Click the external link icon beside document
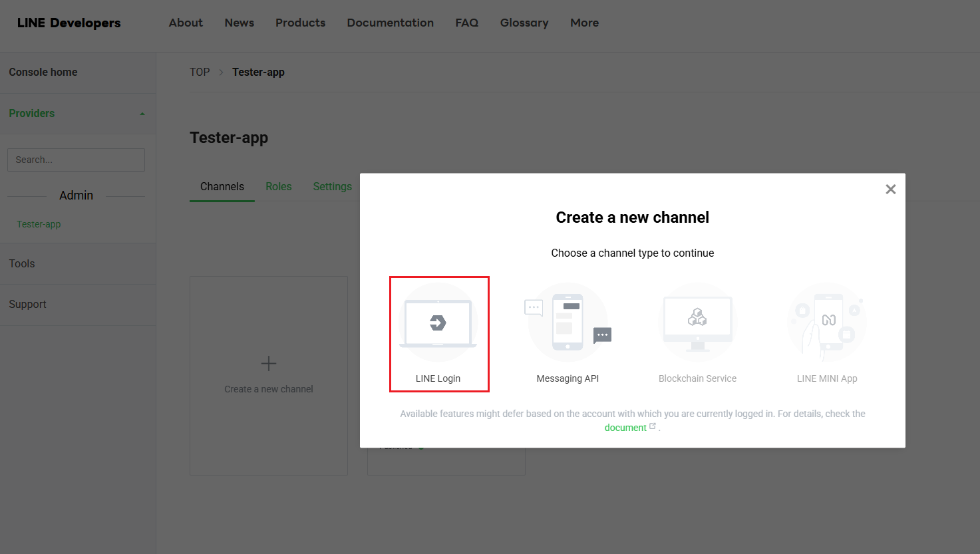The height and width of the screenshot is (554, 980). pos(653,427)
